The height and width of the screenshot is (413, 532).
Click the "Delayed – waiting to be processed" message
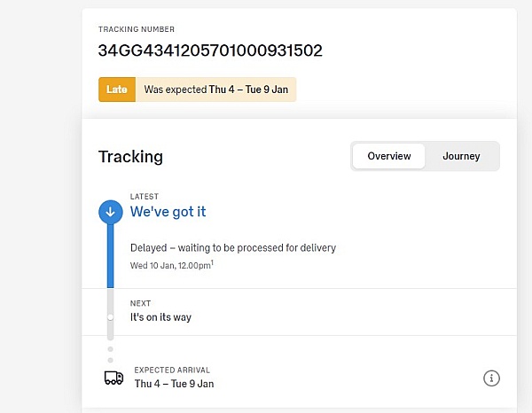click(x=232, y=247)
